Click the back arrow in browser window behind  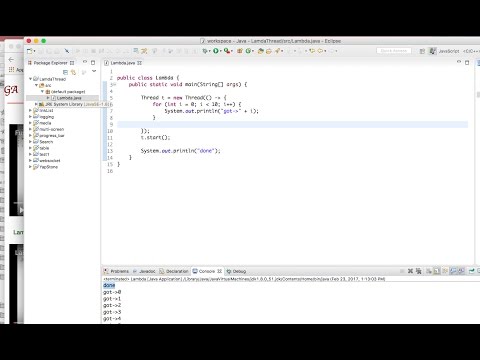pos(11,59)
